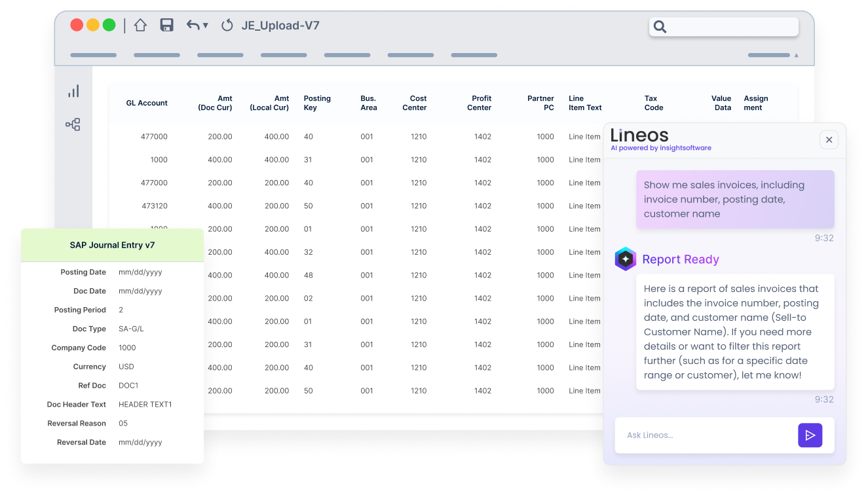868x497 pixels.
Task: Click the Posting Key column header
Action: [x=317, y=103]
